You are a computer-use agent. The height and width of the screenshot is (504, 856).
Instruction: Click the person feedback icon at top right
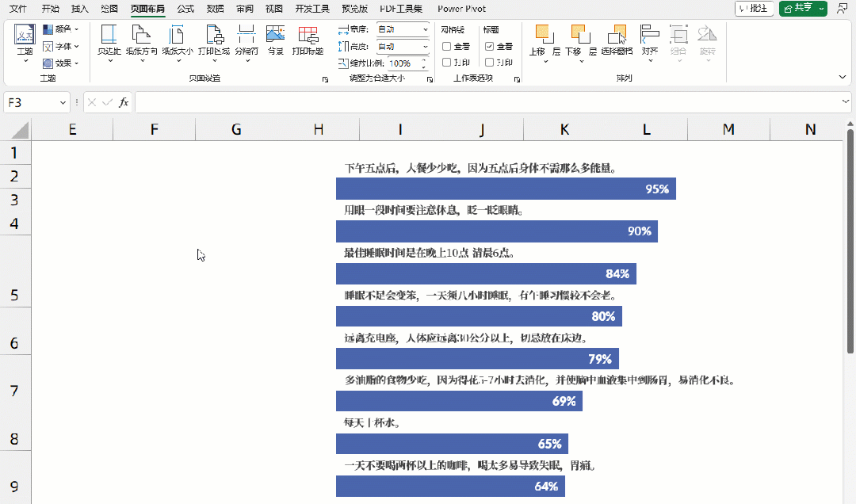pos(843,8)
